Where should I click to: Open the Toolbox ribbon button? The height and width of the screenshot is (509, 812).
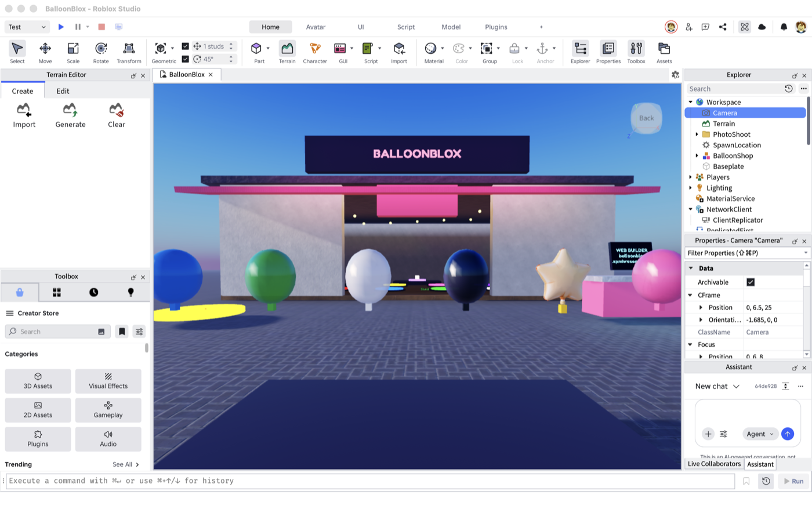click(636, 52)
